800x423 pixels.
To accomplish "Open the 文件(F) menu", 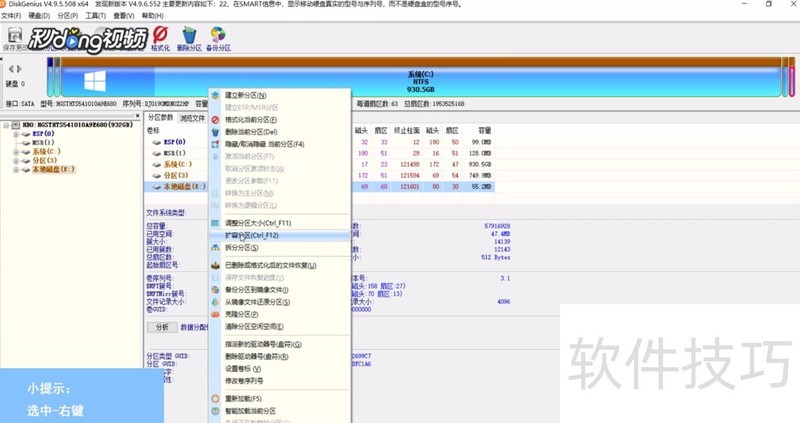I will (x=11, y=16).
